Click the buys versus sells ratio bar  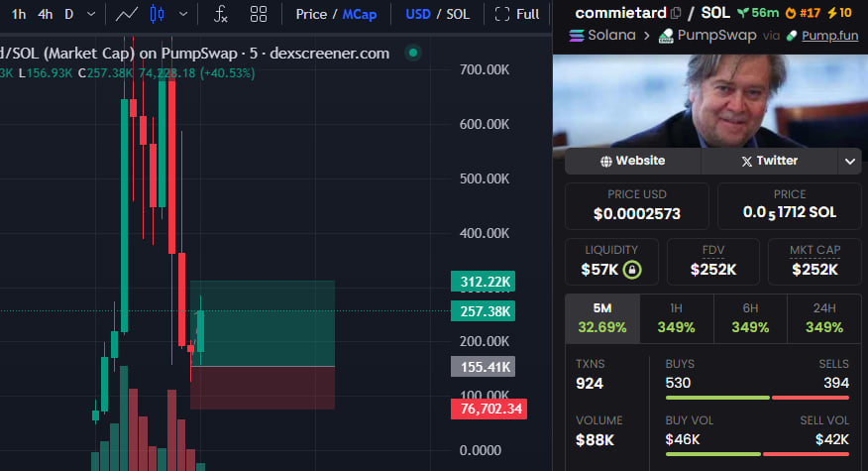coord(757,398)
